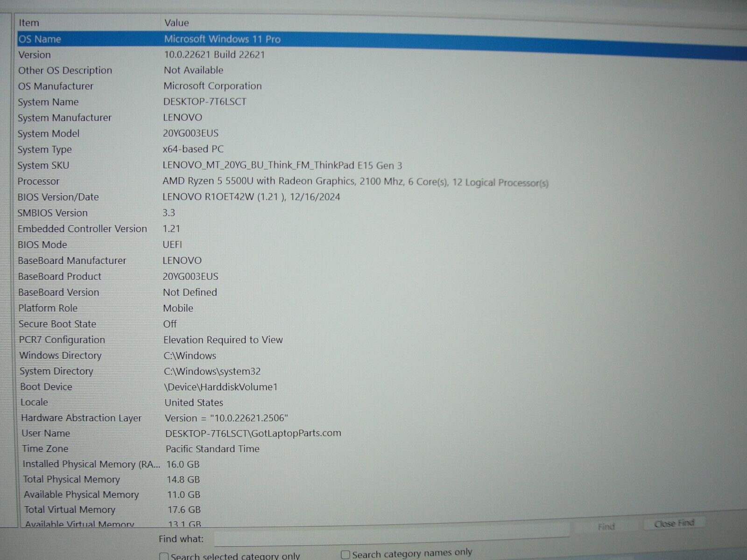The image size is (747, 560).
Task: Select the OS Manufacturer row
Action: pyautogui.click(x=381, y=86)
